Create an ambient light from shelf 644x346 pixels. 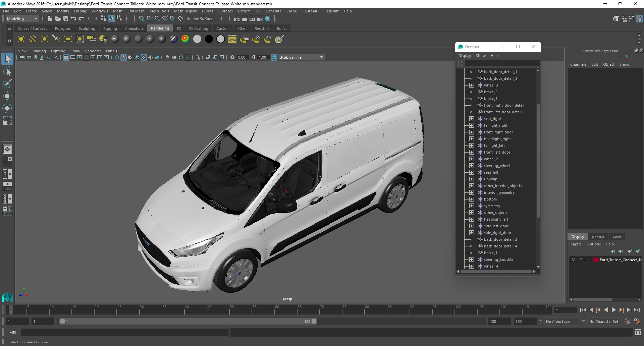(21, 39)
